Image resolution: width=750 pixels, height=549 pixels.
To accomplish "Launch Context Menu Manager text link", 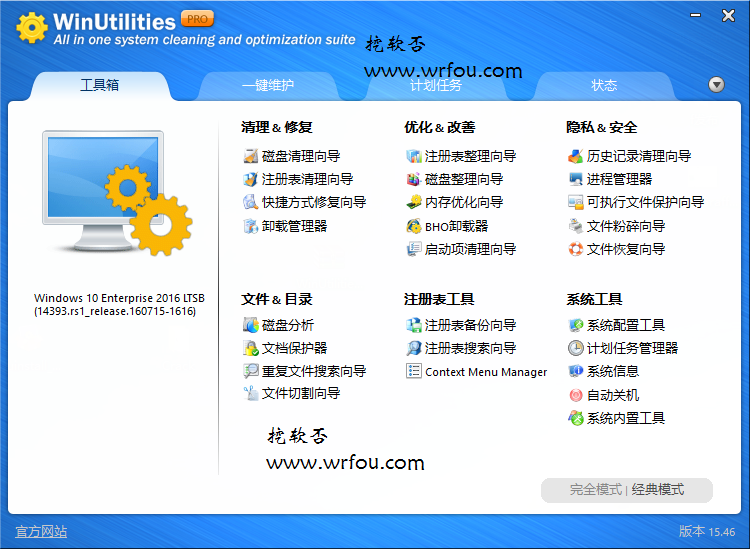I will click(x=486, y=372).
